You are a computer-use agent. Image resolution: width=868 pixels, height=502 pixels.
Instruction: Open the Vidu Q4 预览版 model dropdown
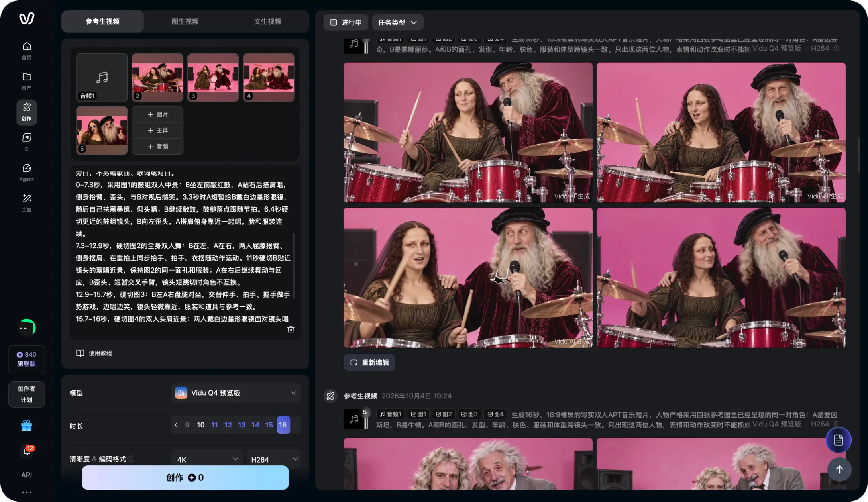[x=236, y=393]
